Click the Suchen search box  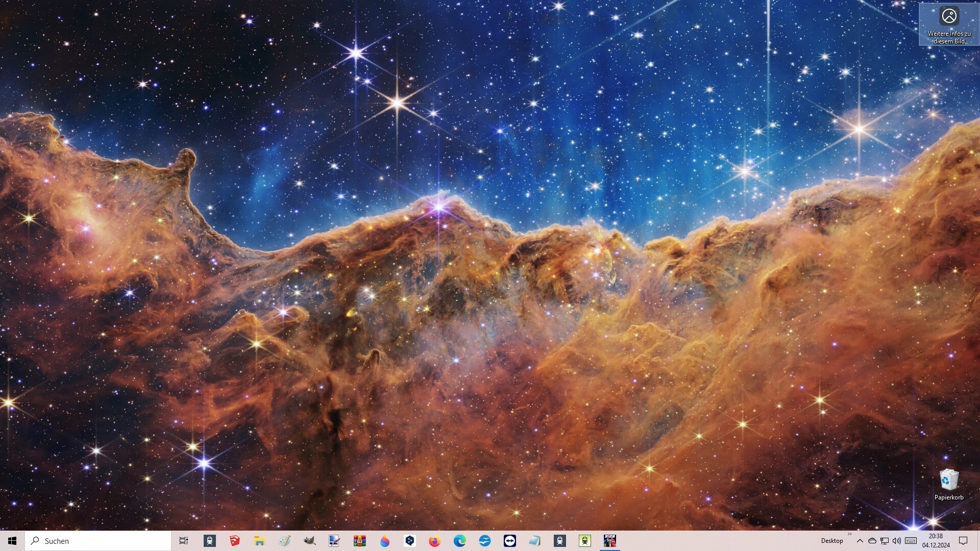coord(98,541)
